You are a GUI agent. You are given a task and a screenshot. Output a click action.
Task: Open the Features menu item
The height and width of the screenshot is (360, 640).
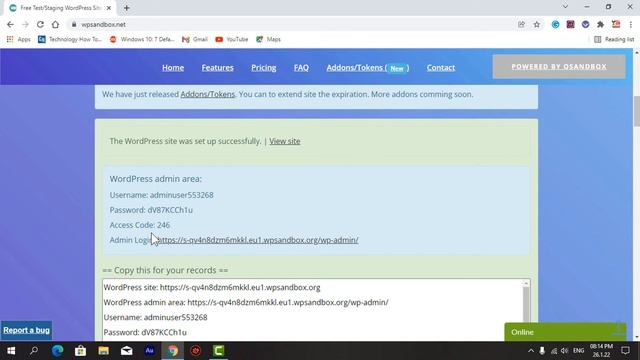pyautogui.click(x=218, y=68)
